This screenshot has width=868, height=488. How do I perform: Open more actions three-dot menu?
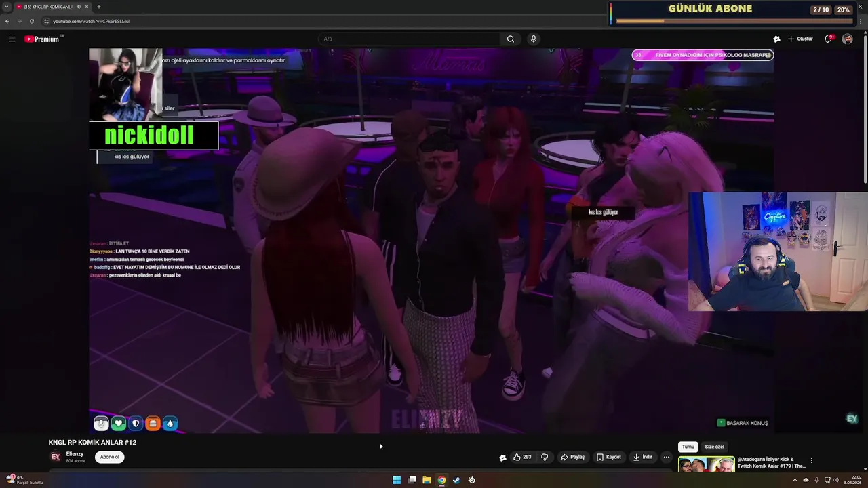(x=666, y=457)
